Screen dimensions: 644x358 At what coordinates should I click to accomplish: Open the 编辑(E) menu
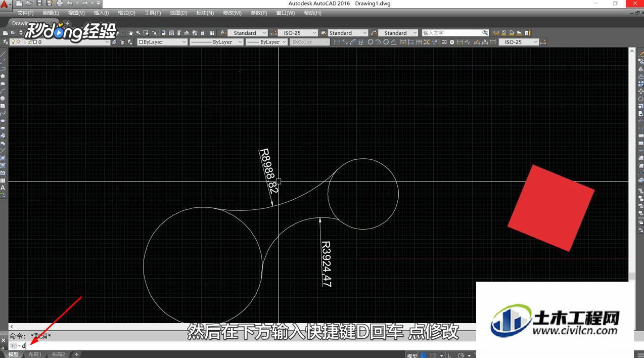(51, 13)
